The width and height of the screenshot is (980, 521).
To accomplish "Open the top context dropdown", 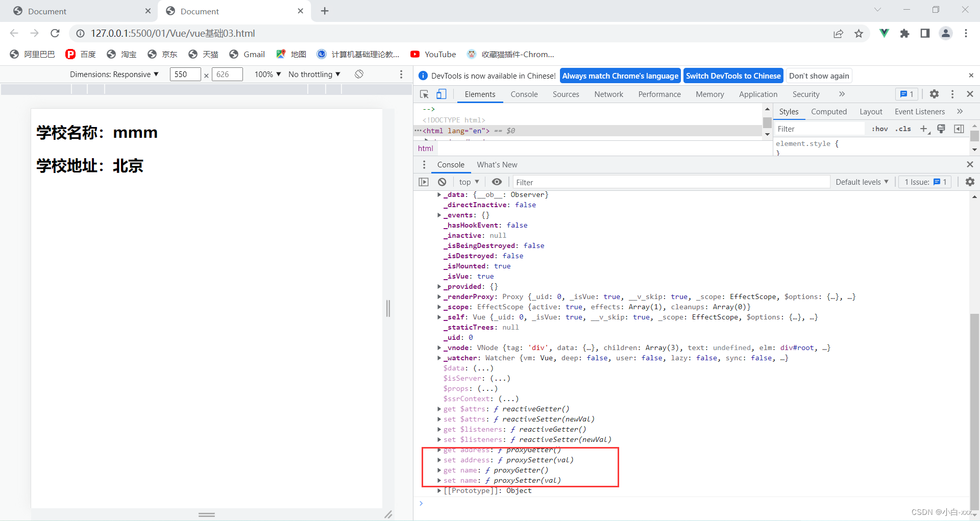I will [x=469, y=182].
